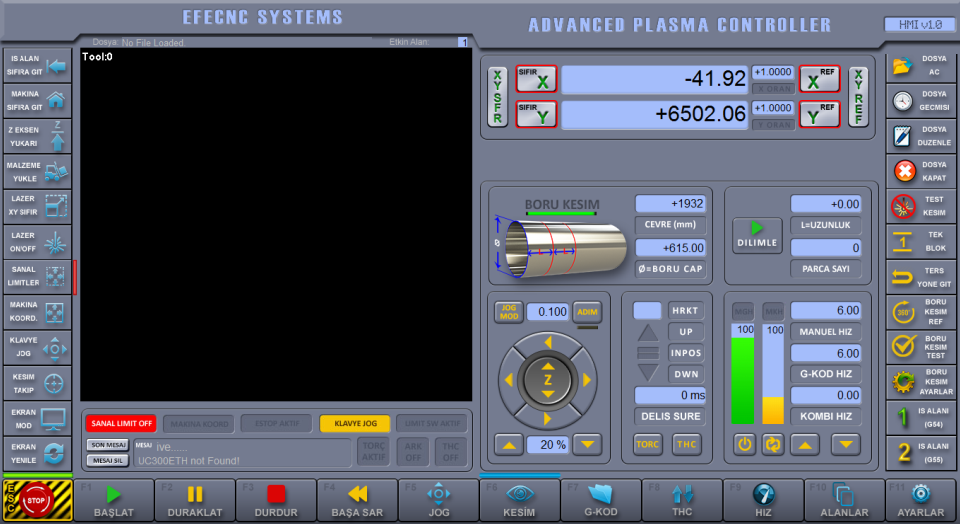Clear messages with MESAJ SIL
960x524 pixels.
point(107,460)
